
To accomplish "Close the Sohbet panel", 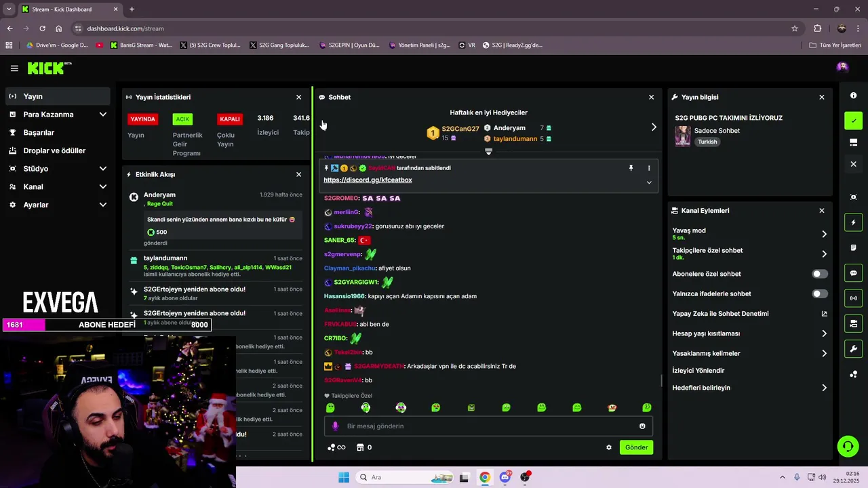I will pyautogui.click(x=652, y=97).
